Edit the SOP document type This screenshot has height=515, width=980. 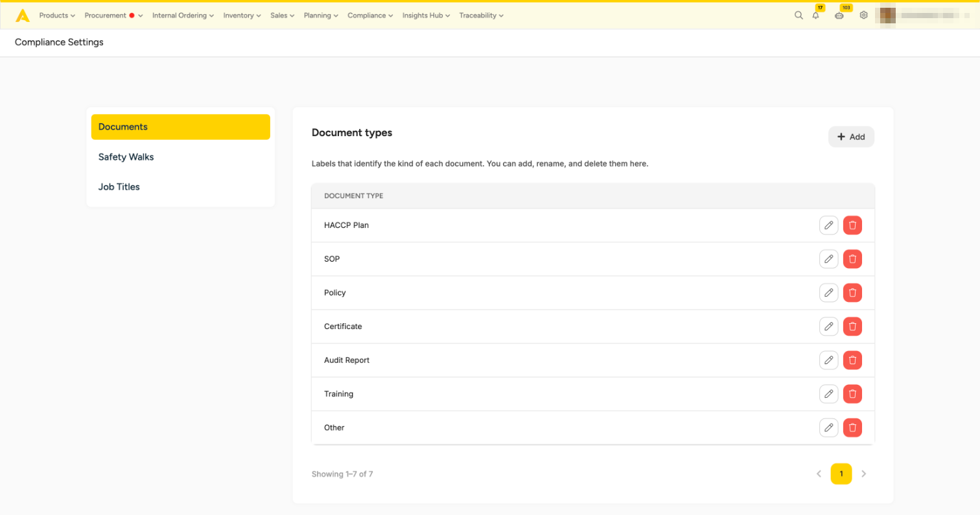click(828, 259)
